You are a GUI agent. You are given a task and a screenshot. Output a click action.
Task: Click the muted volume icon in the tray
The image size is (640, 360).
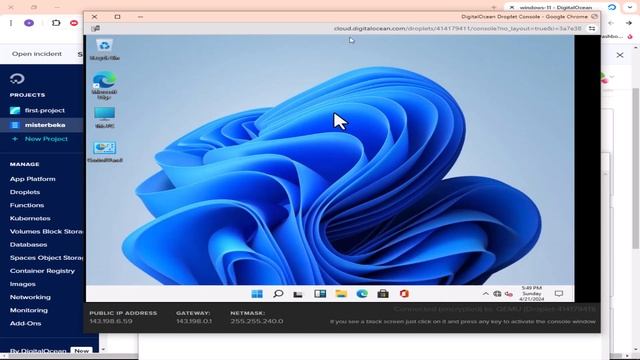click(509, 294)
